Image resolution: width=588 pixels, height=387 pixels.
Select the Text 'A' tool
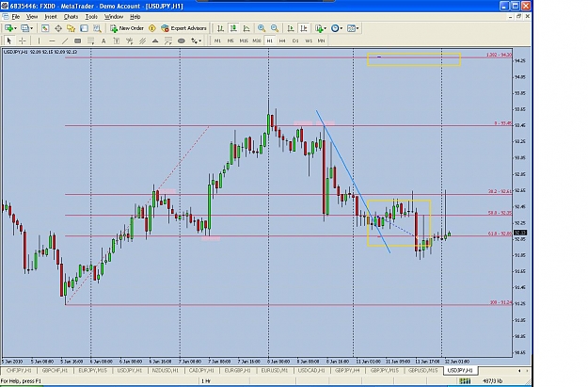[103, 40]
